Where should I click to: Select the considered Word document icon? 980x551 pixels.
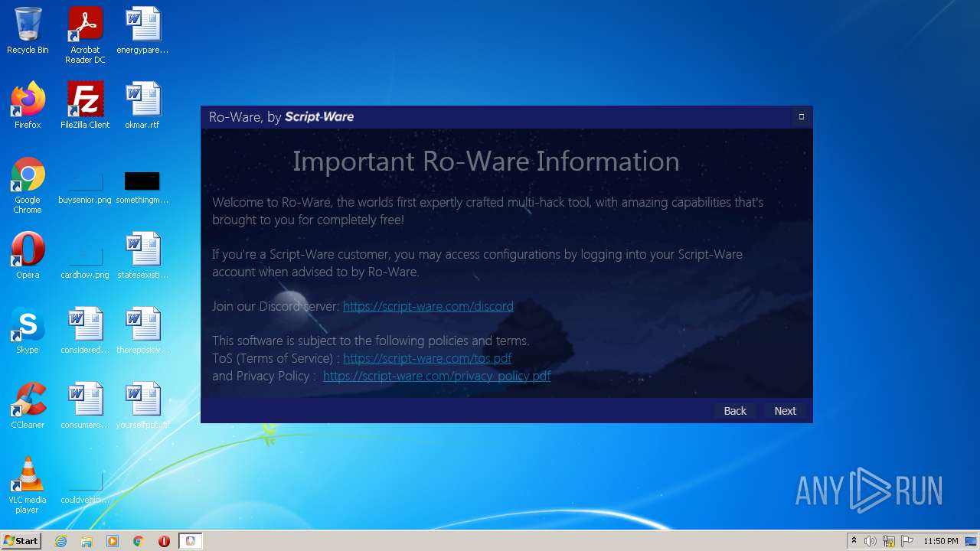tap(85, 331)
